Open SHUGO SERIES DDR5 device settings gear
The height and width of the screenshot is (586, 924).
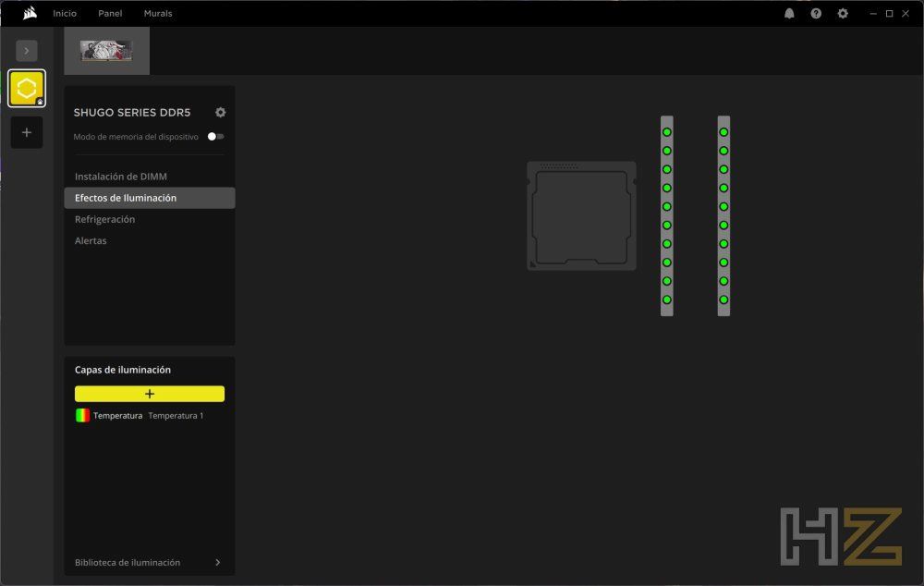click(221, 112)
